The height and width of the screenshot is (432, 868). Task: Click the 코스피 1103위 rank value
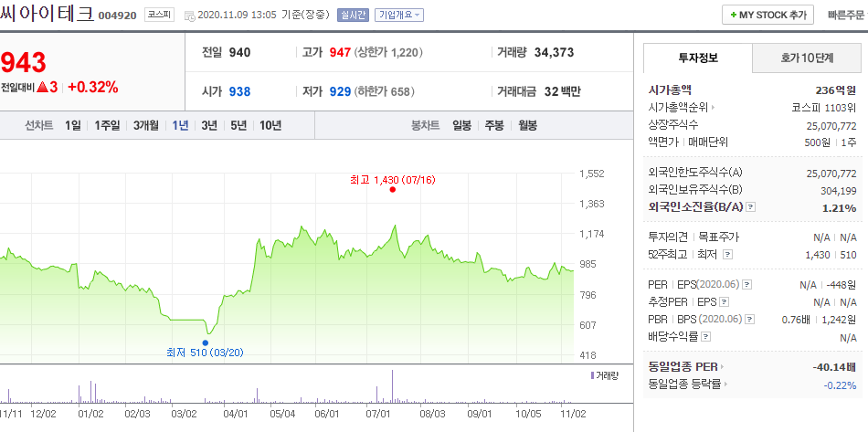pos(824,107)
